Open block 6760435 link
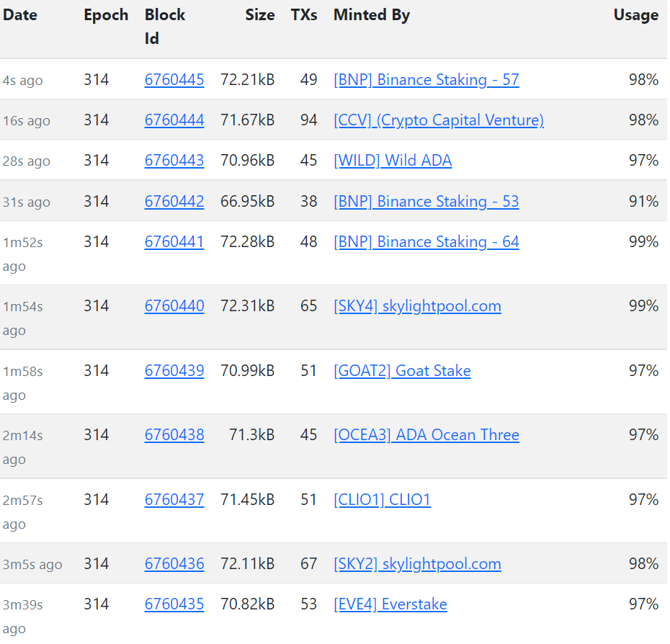 click(x=174, y=604)
